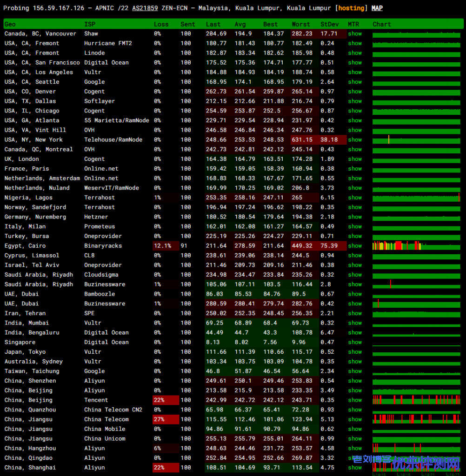Click the StDev column header
The width and height of the screenshot is (466, 476).
330,24
